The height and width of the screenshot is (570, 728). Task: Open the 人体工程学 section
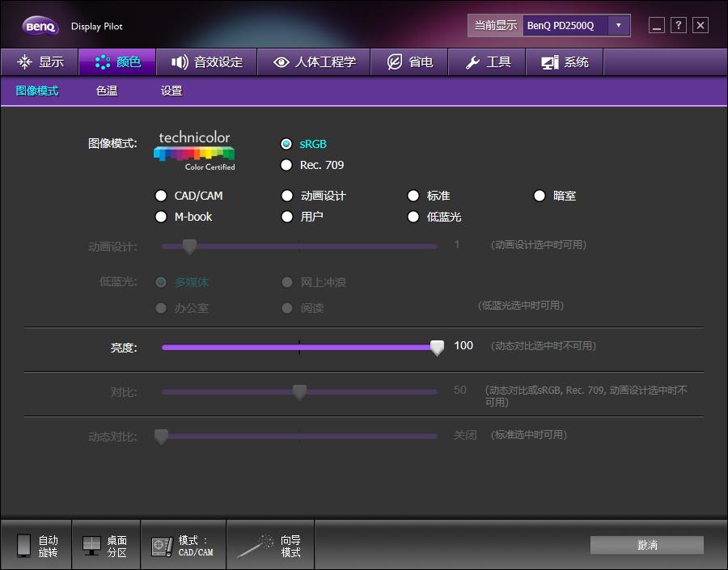(x=314, y=61)
